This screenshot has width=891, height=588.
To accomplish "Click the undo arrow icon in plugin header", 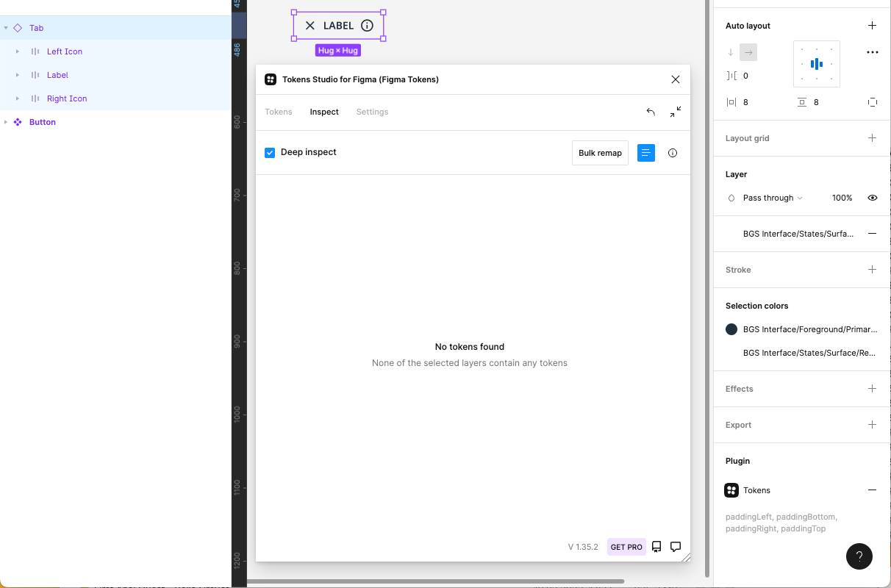I will [651, 112].
